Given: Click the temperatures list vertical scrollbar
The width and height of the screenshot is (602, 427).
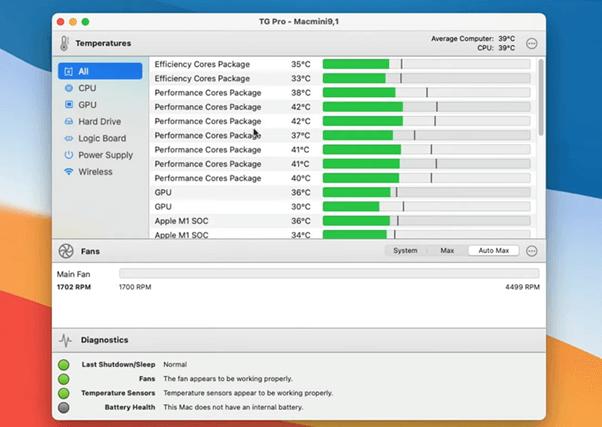Looking at the screenshot, I should [541, 97].
